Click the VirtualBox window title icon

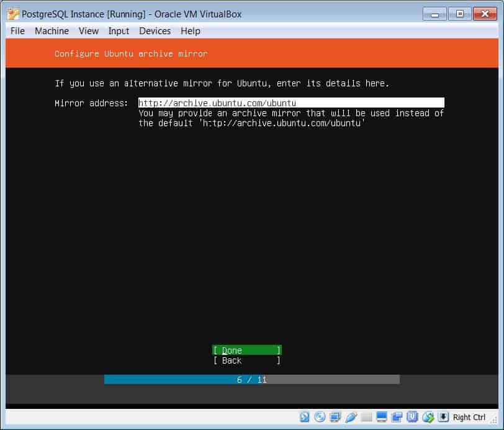click(13, 14)
